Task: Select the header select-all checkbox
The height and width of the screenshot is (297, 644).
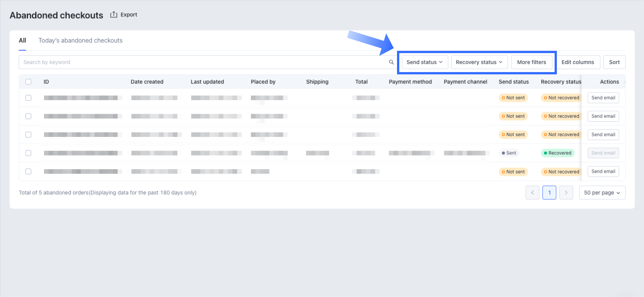Action: click(28, 82)
